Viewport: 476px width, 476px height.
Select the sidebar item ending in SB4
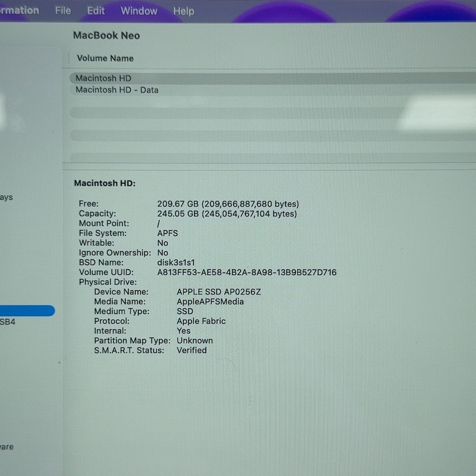tap(8, 322)
